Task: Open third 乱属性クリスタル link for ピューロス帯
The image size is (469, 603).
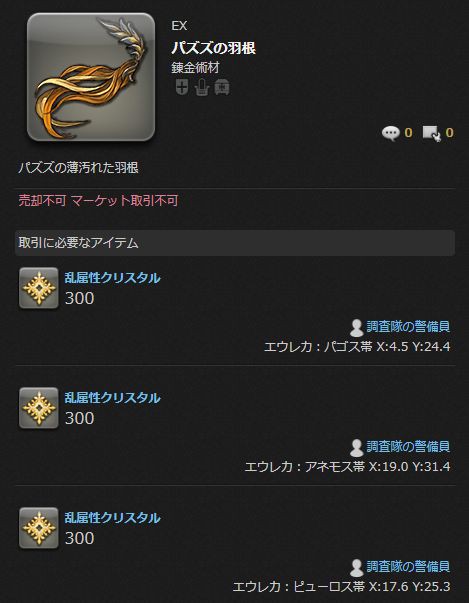Action: (112, 518)
